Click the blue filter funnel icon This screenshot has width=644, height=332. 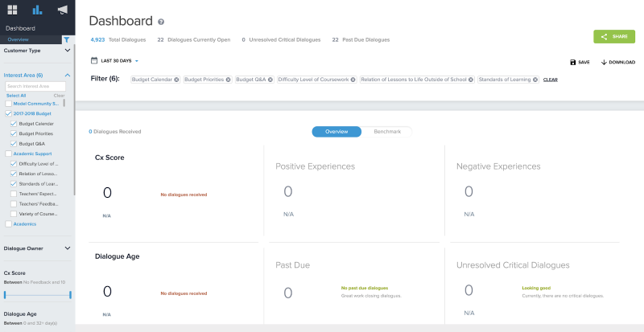[67, 39]
